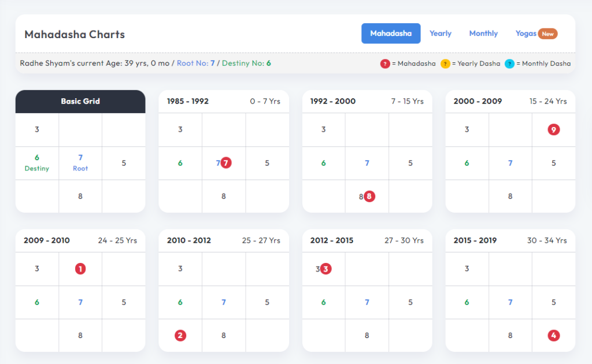Click the Root cell in Basic Grid
This screenshot has height=364, width=592.
pyautogui.click(x=80, y=163)
